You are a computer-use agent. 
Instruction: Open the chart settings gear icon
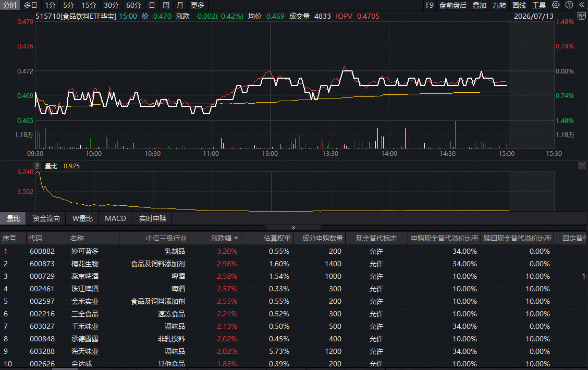coord(556,5)
